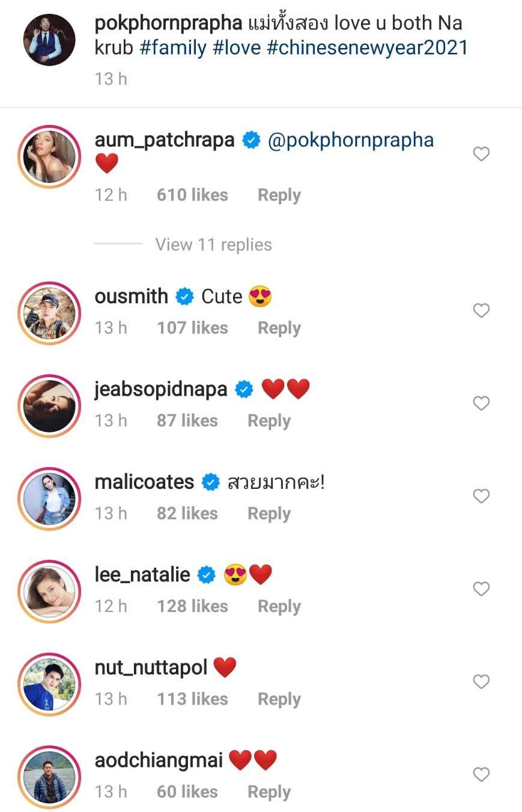
Task: Reply to lee_natalie's comment
Action: click(279, 606)
